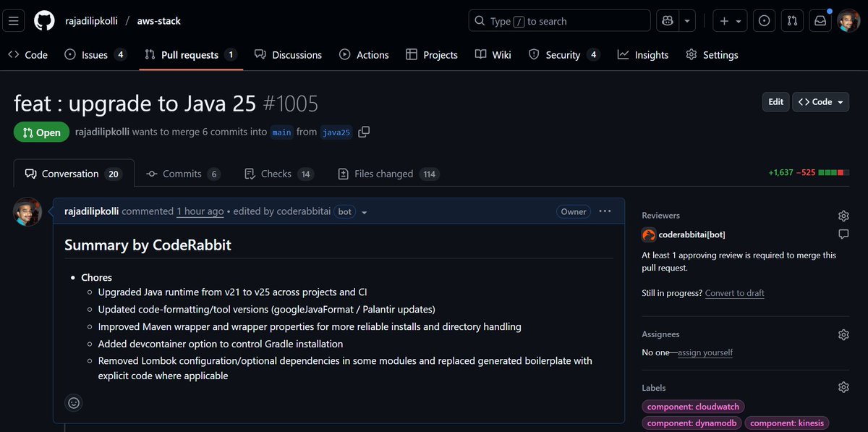Open the Discussions tab
868x432 pixels.
288,55
